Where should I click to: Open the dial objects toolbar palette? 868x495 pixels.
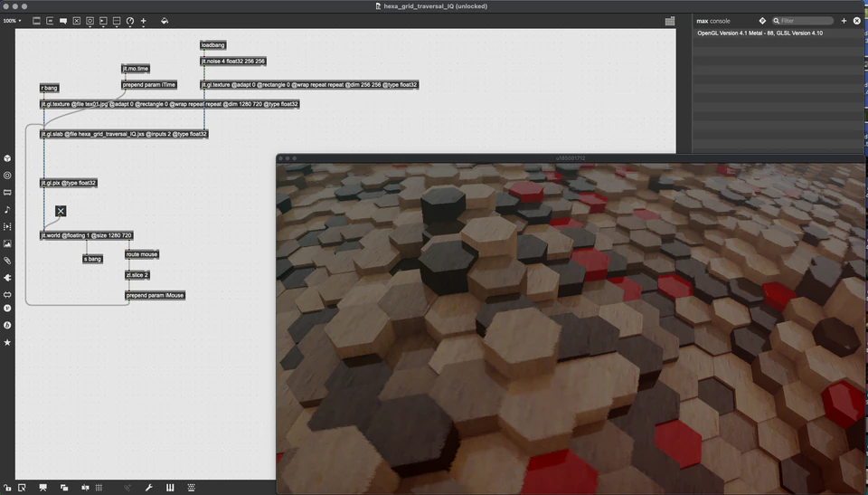(130, 21)
